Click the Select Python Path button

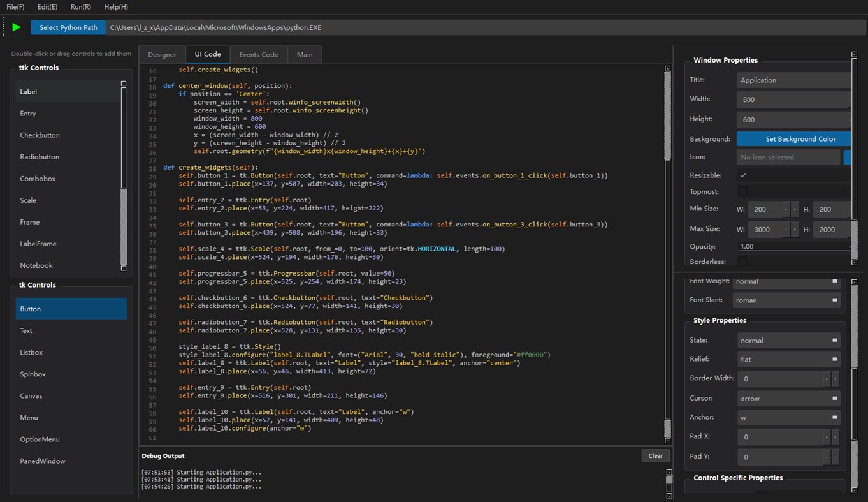tap(68, 27)
